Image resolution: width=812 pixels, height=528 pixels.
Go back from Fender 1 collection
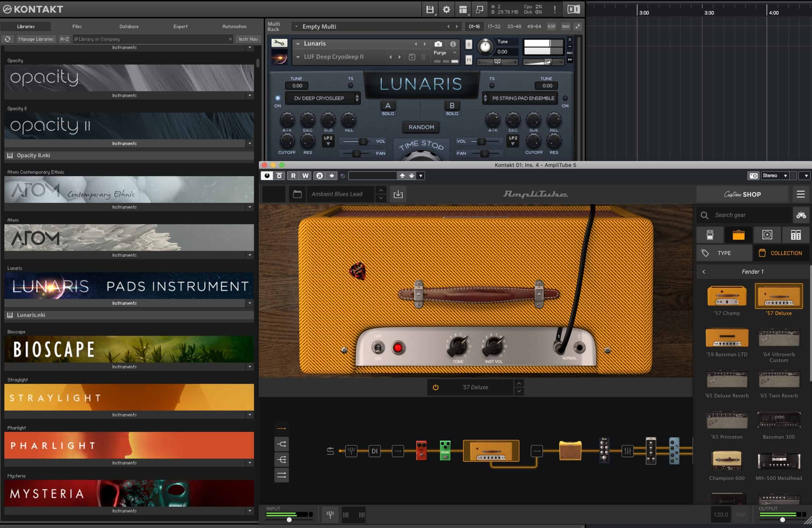(704, 272)
